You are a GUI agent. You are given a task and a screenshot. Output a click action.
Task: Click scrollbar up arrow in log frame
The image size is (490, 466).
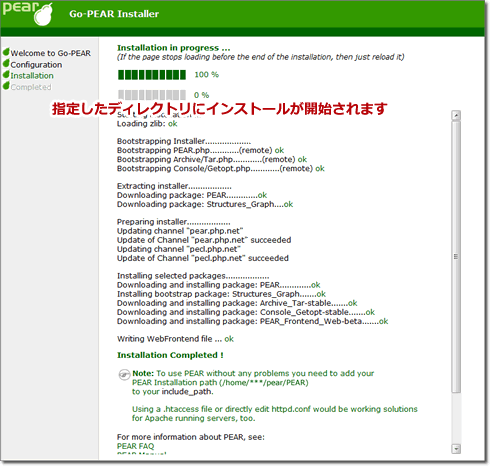tap(456, 115)
